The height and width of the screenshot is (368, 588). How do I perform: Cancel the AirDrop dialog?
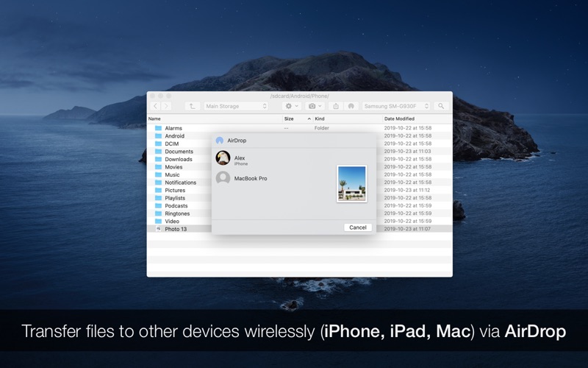pos(358,227)
